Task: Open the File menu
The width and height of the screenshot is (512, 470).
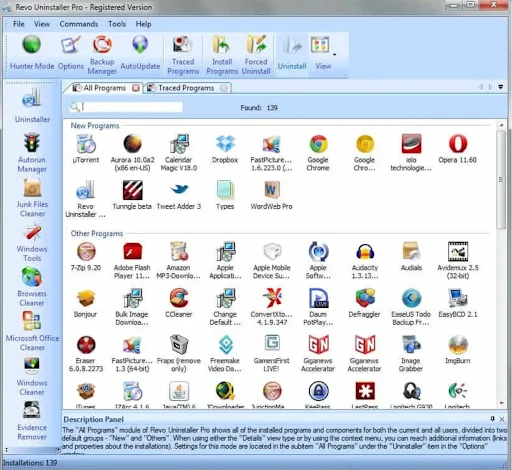Action: click(19, 24)
